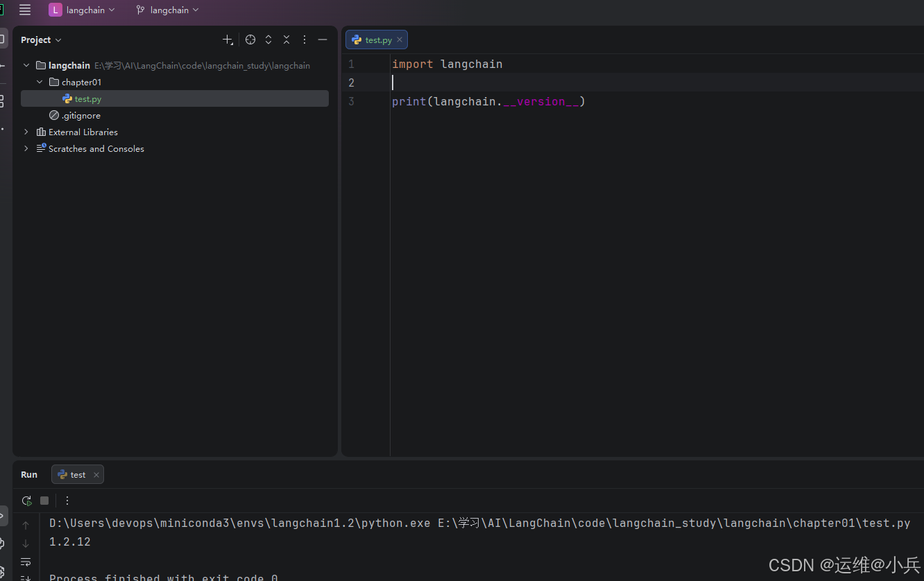
Task: Hide the Project panel with minus icon
Action: 323,40
